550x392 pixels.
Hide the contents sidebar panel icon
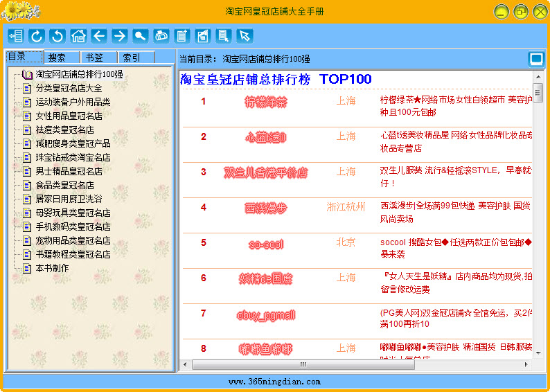16,36
